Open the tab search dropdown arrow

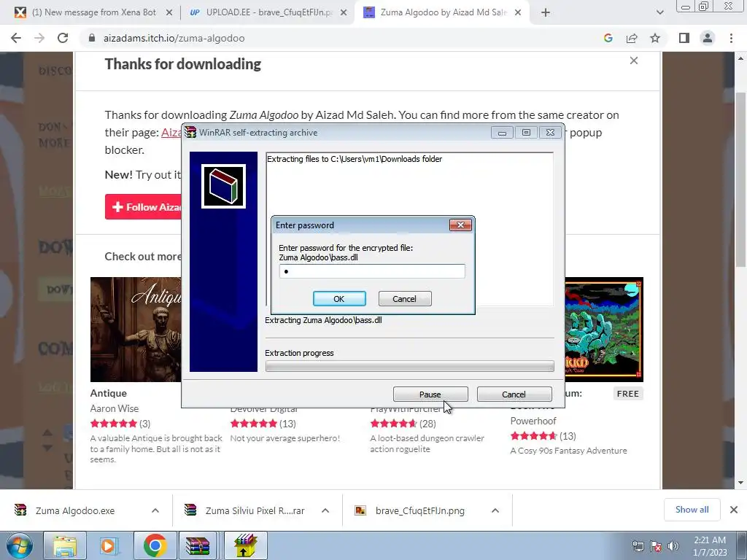pos(659,13)
